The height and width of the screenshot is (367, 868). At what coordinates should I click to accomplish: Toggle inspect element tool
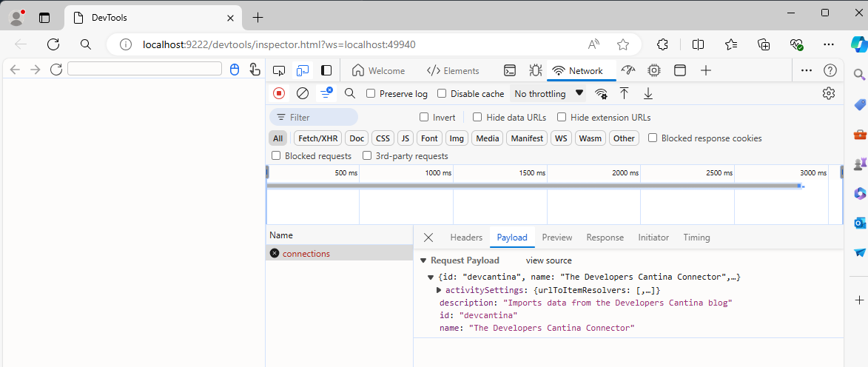pos(279,70)
